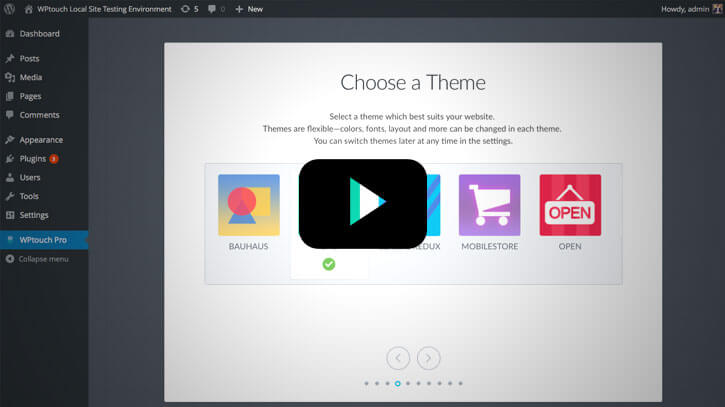Open the Media library menu
725x407 pixels.
coord(31,77)
